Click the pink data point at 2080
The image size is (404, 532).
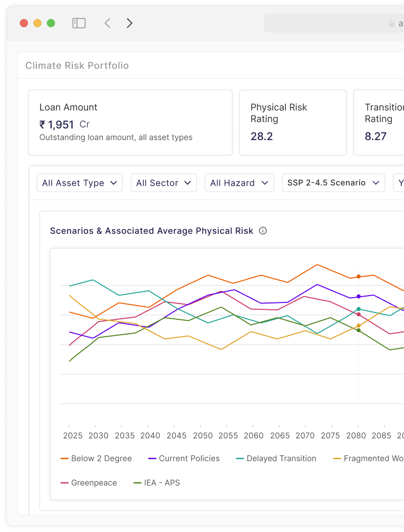point(359,315)
